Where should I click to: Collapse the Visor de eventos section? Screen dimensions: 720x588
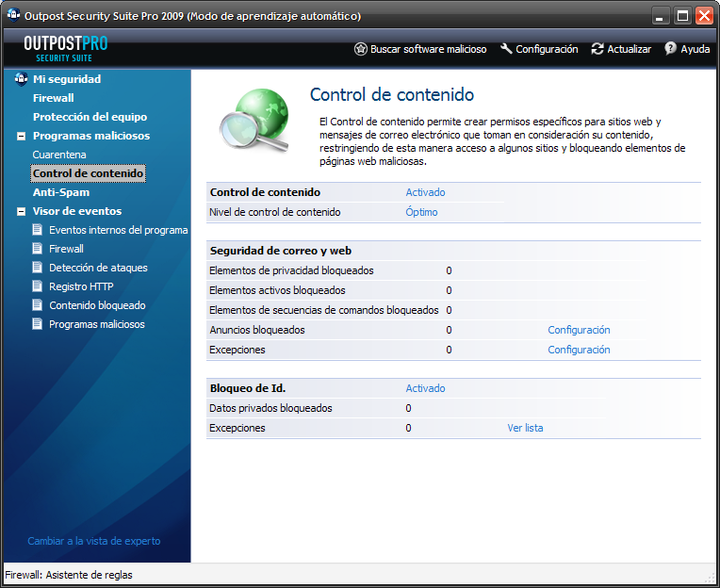point(21,212)
